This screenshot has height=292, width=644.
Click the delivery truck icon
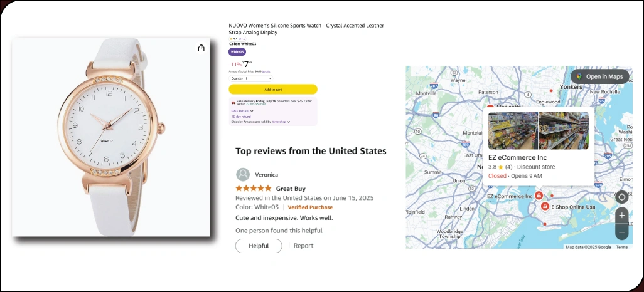233,102
